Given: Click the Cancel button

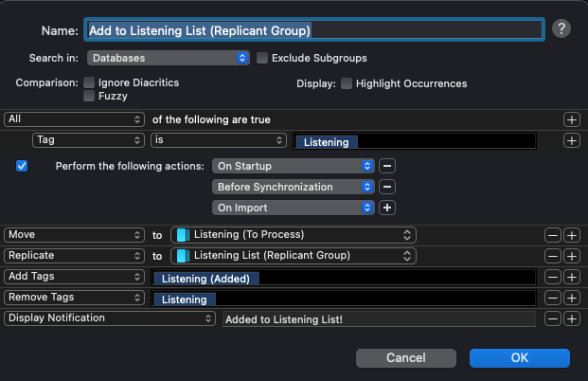Looking at the screenshot, I should coord(406,357).
